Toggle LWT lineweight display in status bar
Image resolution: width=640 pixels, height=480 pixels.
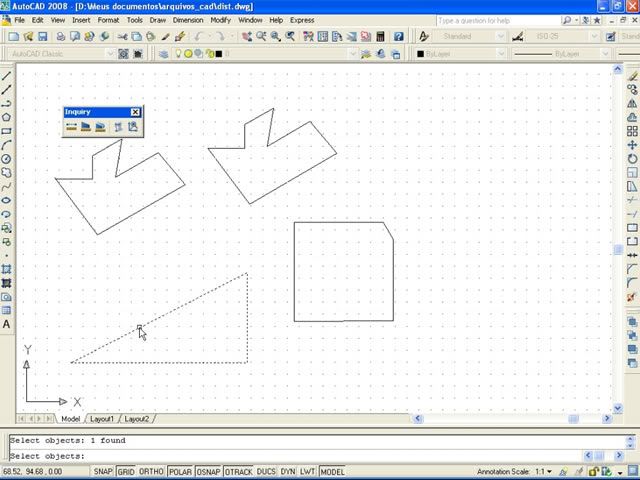point(307,472)
